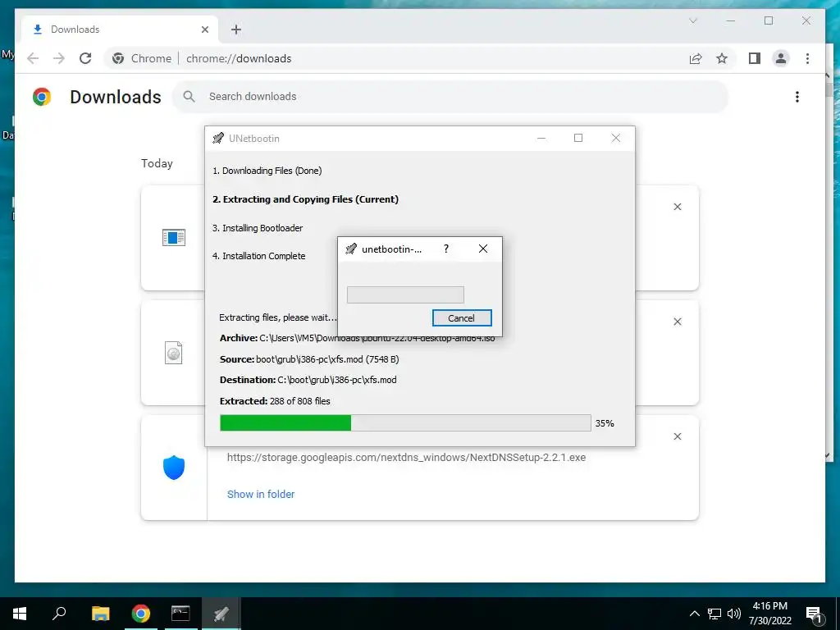Remove the NextDNSSetup download from the list

(x=677, y=436)
